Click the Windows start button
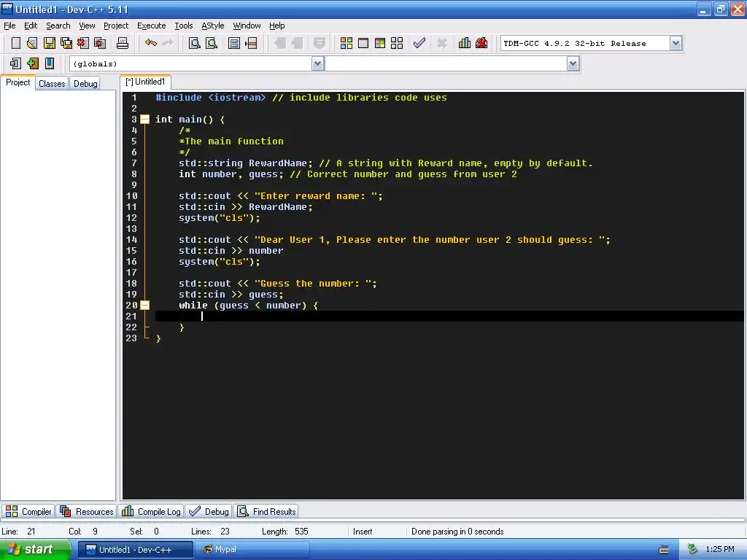This screenshot has height=560, width=747. [35, 550]
